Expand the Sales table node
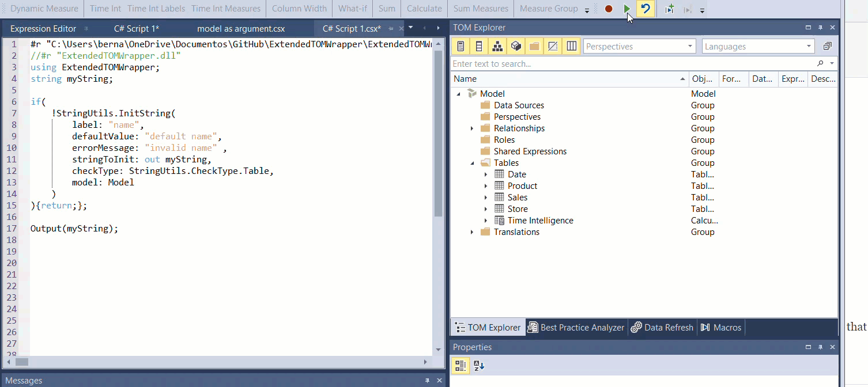 [486, 198]
